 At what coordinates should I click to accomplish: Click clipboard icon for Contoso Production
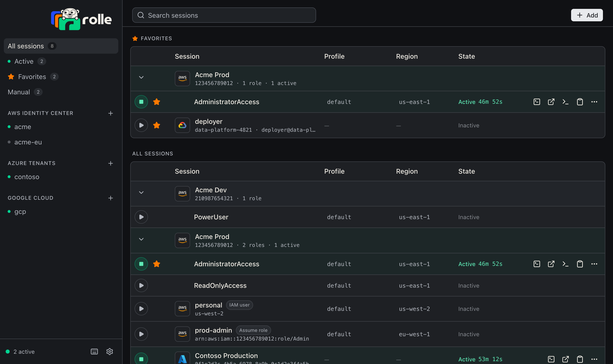580,359
